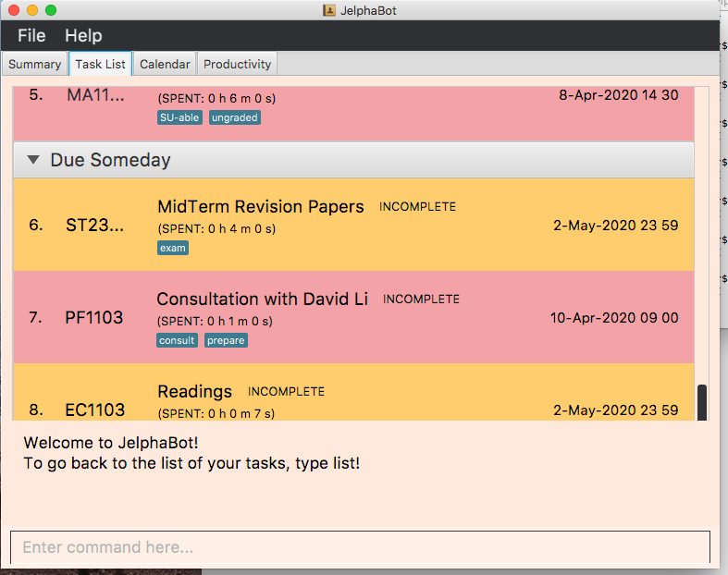728x575 pixels.
Task: Click the task index number 6.
Action: point(36,225)
